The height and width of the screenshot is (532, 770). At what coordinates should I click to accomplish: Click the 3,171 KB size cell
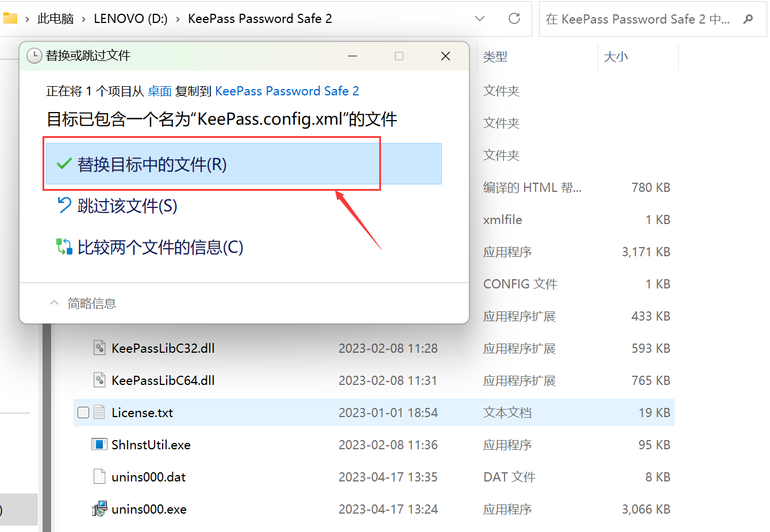pyautogui.click(x=646, y=252)
